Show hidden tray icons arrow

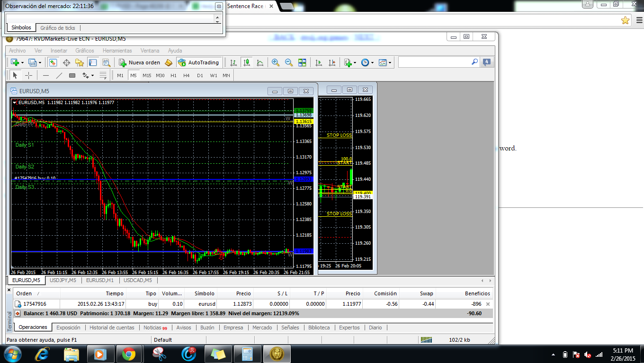tap(553, 354)
